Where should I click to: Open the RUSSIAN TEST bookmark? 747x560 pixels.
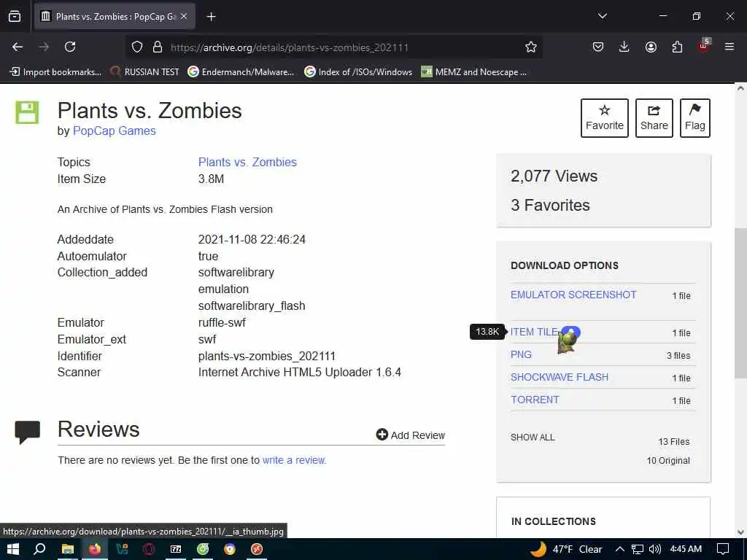(x=144, y=72)
